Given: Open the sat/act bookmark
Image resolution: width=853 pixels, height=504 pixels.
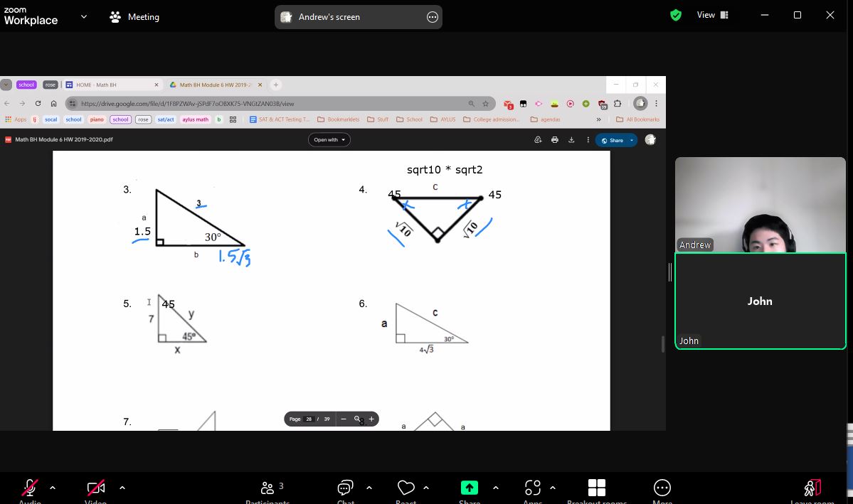Looking at the screenshot, I should pyautogui.click(x=166, y=119).
